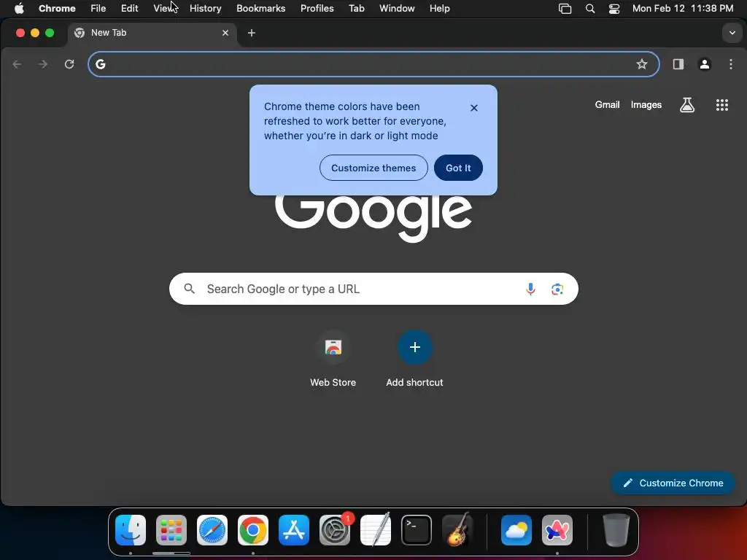
Task: Click the browser forward arrow
Action: coord(43,64)
